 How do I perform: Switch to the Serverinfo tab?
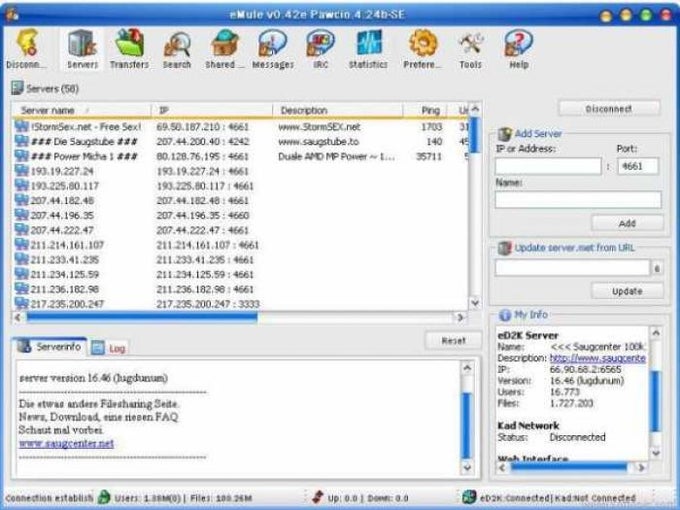tap(50, 347)
